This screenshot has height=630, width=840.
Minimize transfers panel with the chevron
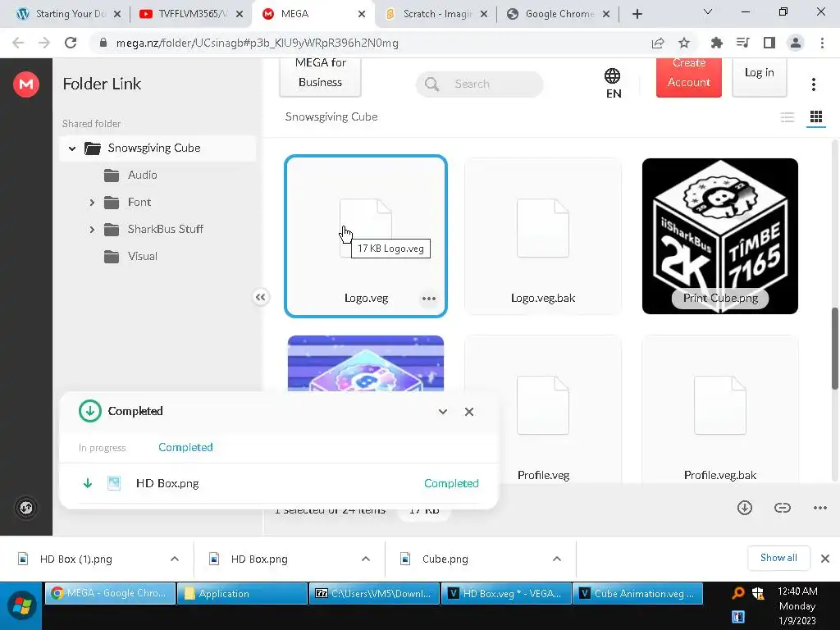(442, 412)
